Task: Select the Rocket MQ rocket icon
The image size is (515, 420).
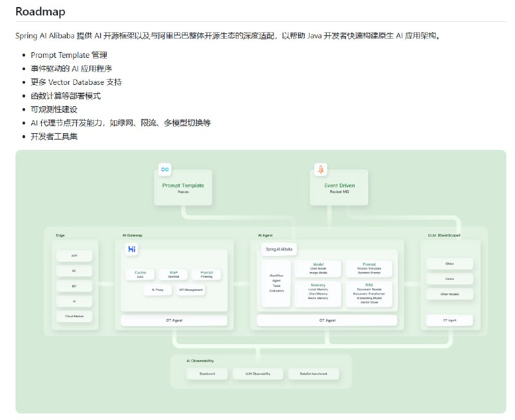Action: coord(321,168)
